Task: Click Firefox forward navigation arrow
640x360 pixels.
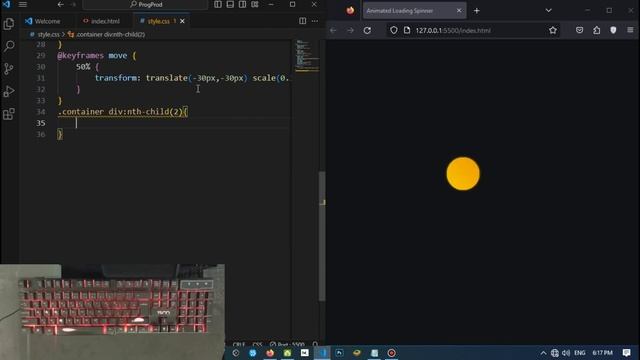Action: tap(350, 30)
